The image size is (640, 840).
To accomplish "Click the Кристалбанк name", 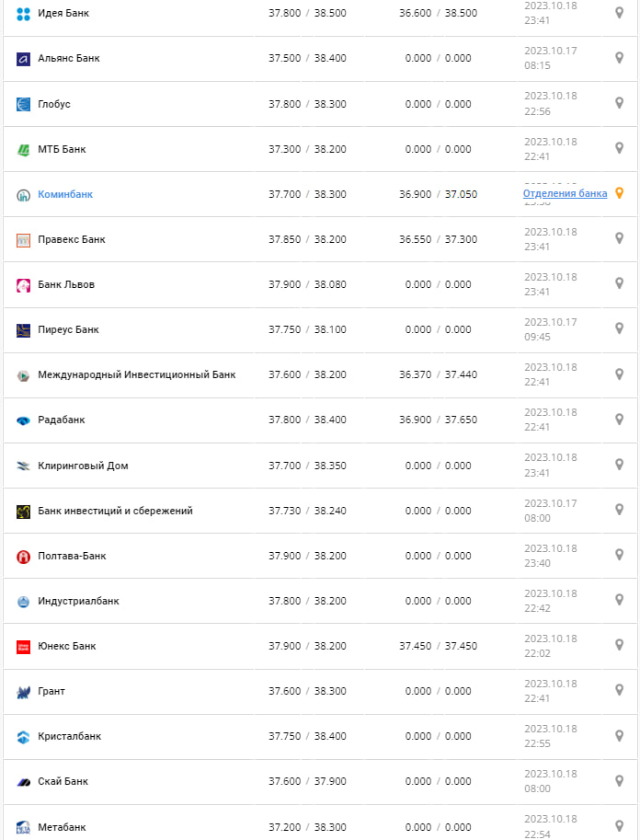I will 69,736.
